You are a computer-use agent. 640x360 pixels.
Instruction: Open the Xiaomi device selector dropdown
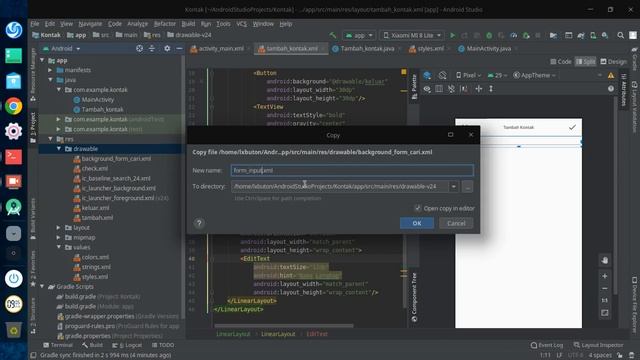412,36
